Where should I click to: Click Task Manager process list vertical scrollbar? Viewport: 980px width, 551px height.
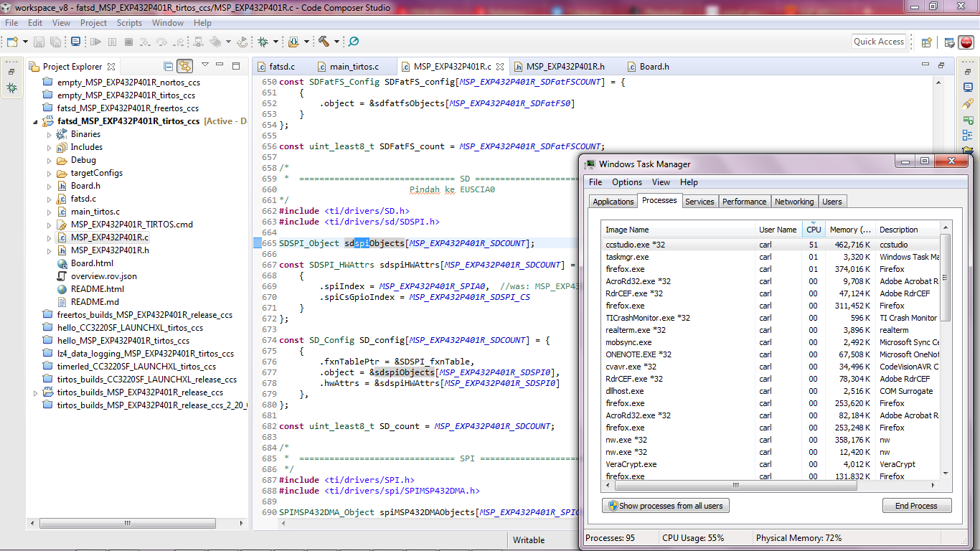click(946, 276)
